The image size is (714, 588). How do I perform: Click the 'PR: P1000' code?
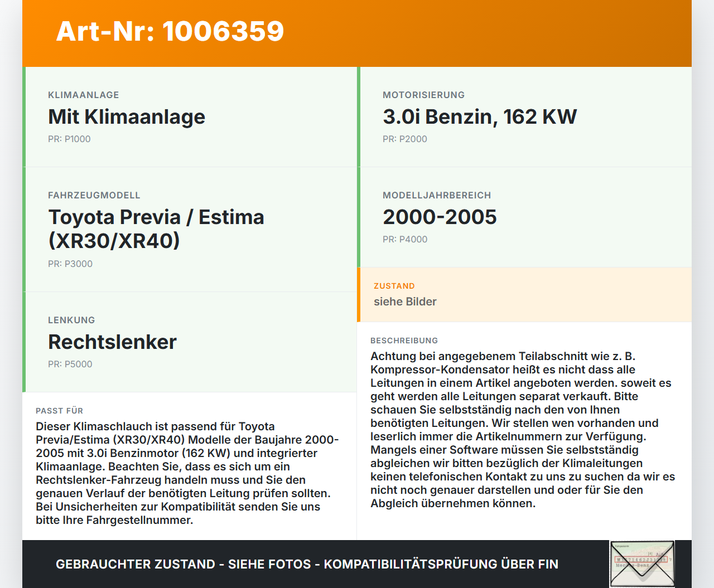tap(69, 139)
